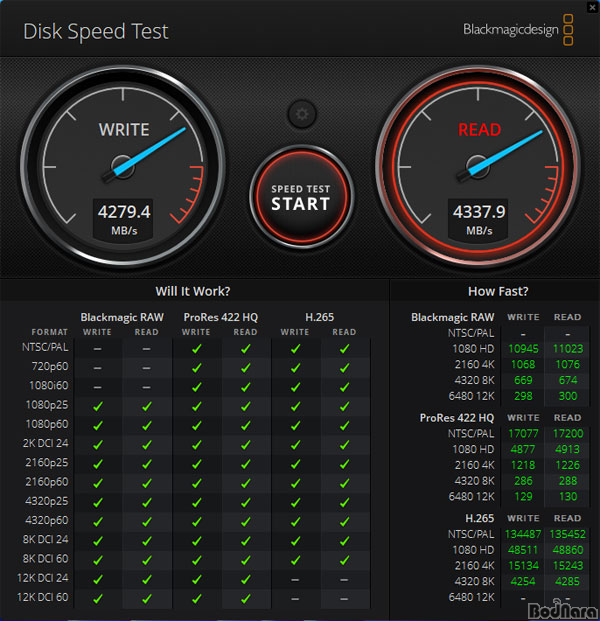Click the NTSC/PAL format row label
The width and height of the screenshot is (600, 621).
(45, 347)
